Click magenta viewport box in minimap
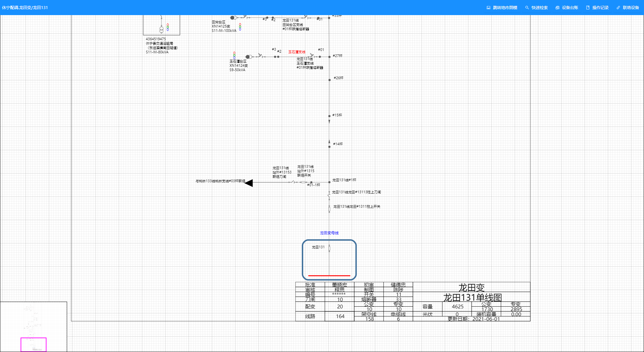 pyautogui.click(x=34, y=345)
